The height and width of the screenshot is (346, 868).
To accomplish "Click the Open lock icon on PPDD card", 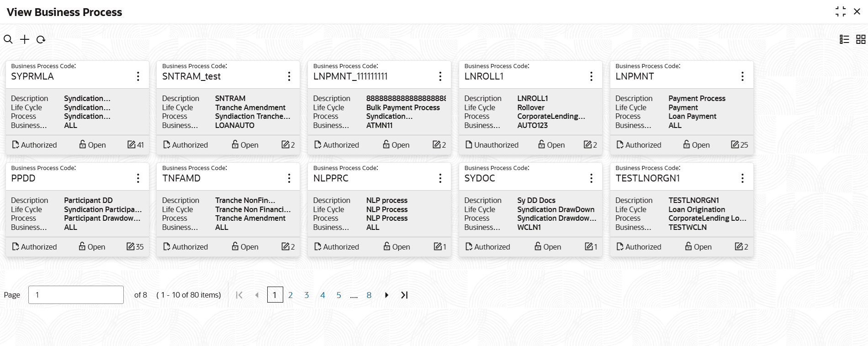I will [x=82, y=246].
